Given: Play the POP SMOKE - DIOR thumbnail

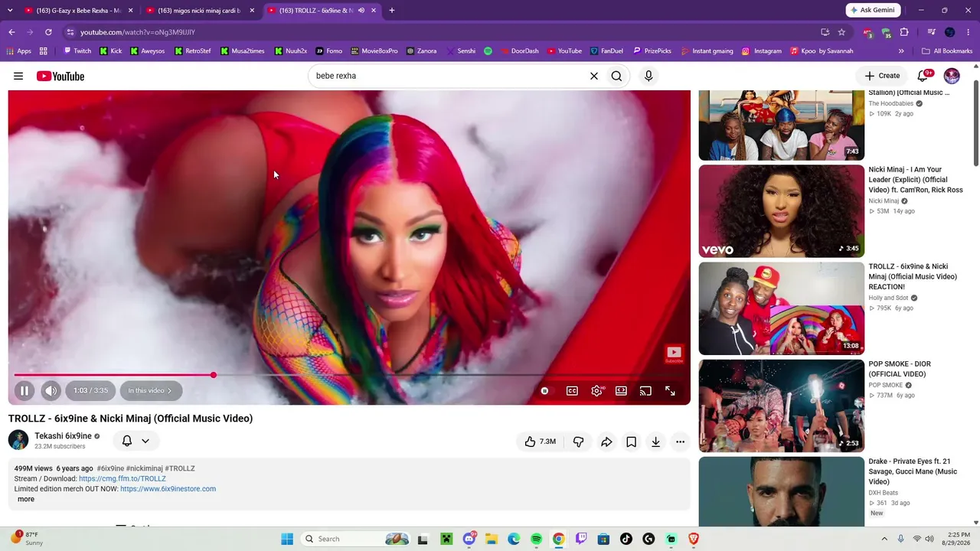Looking at the screenshot, I should click(x=781, y=406).
